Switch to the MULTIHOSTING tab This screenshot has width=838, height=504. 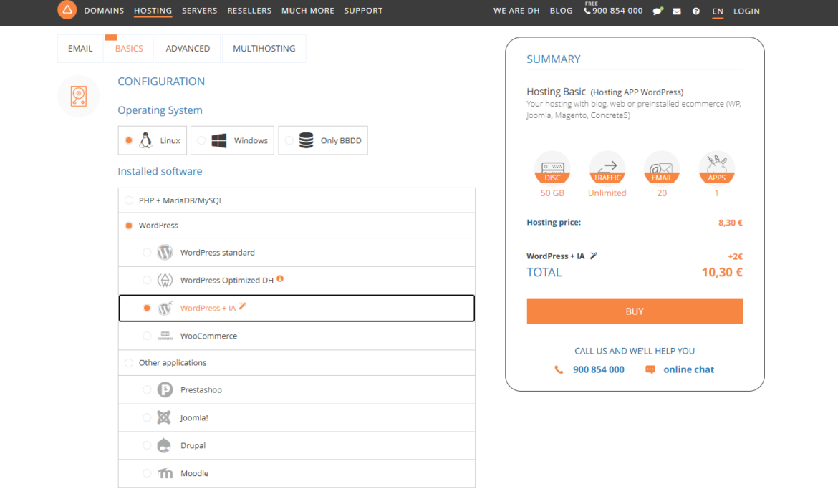(264, 49)
